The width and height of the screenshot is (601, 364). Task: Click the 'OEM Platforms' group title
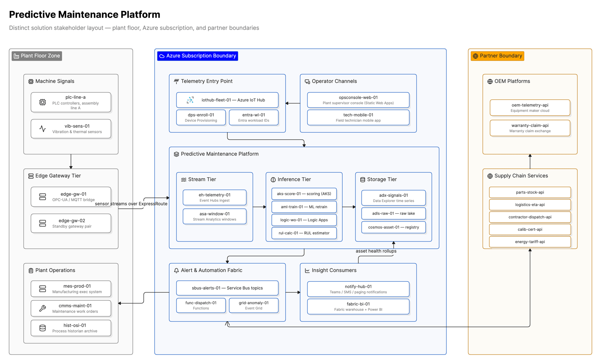(x=512, y=82)
